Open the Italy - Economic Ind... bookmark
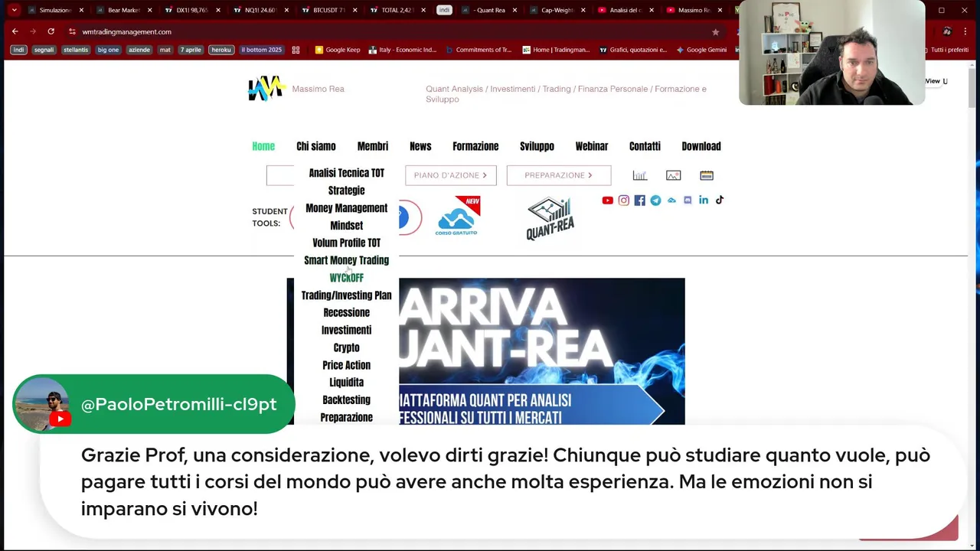This screenshot has height=551, width=980. point(402,50)
